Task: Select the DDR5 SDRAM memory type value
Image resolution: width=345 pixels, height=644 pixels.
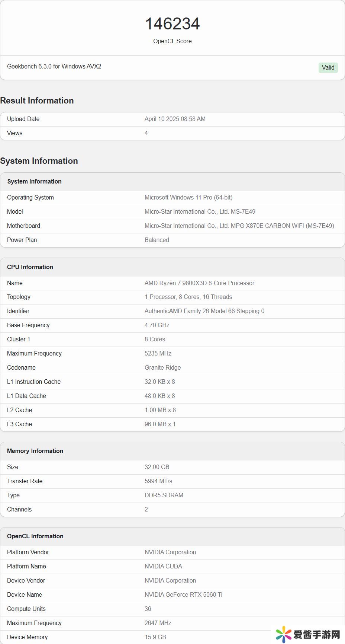Action: point(164,495)
